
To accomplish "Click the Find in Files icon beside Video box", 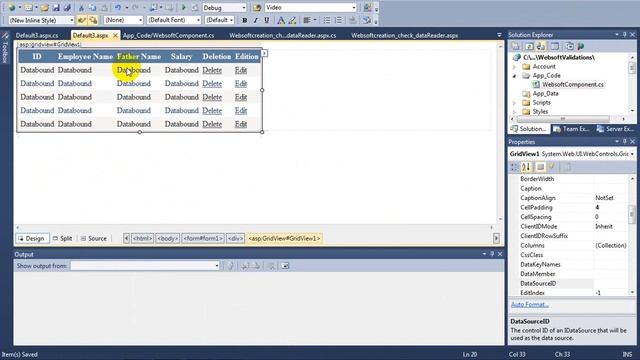I will point(257,8).
